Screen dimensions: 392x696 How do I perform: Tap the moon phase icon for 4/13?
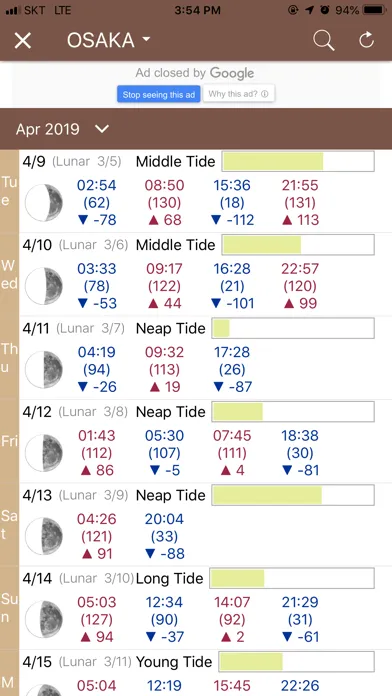click(44, 536)
